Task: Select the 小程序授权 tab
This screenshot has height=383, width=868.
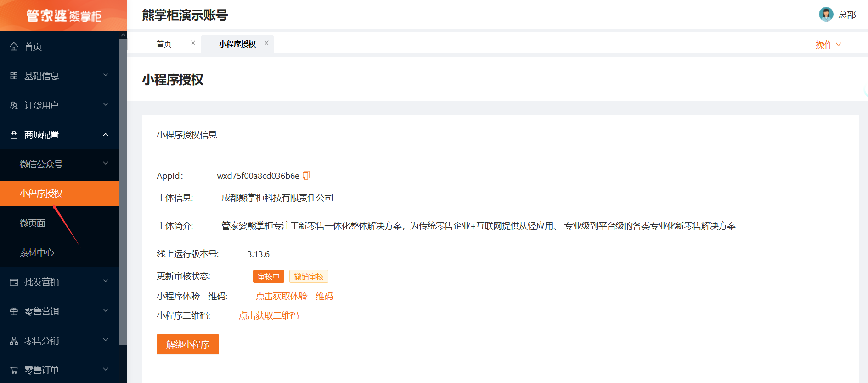Action: click(x=237, y=44)
